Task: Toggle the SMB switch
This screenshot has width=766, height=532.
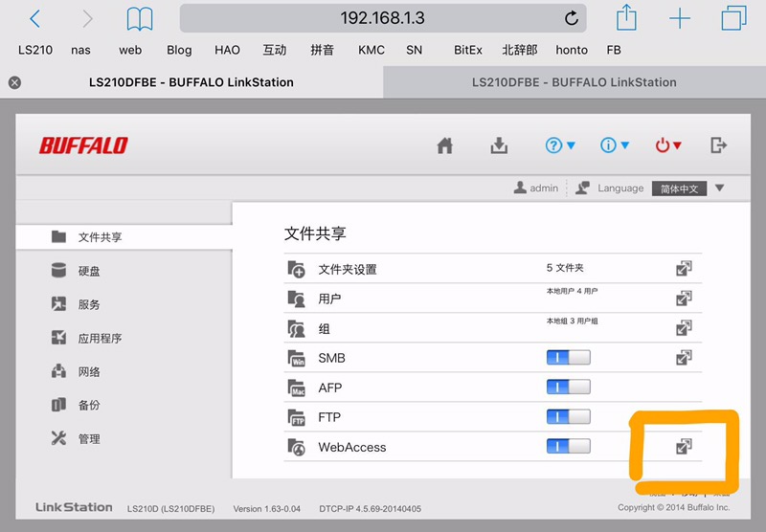Action: [568, 357]
